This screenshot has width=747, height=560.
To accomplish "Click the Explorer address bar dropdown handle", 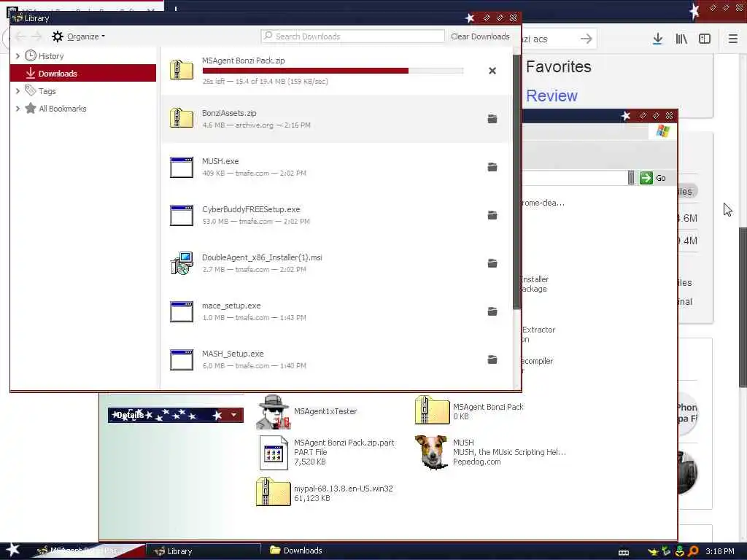I will 631,178.
